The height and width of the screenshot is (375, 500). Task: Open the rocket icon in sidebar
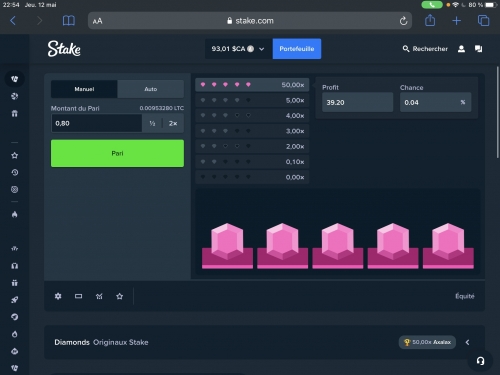point(14,300)
